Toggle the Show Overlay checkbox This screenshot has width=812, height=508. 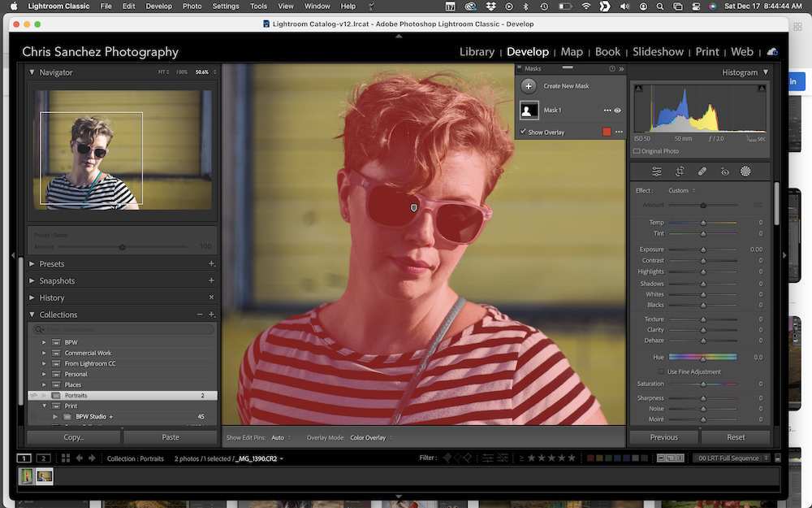pyautogui.click(x=524, y=132)
